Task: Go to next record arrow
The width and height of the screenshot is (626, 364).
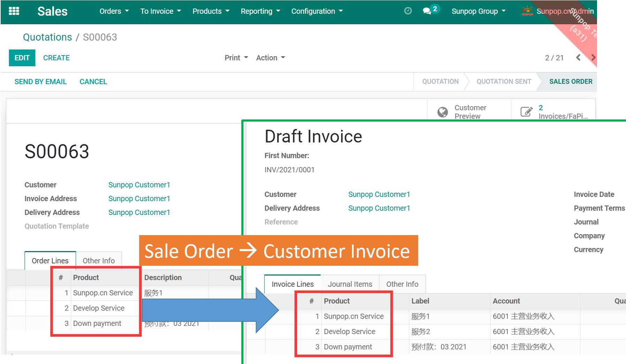Action: (593, 57)
